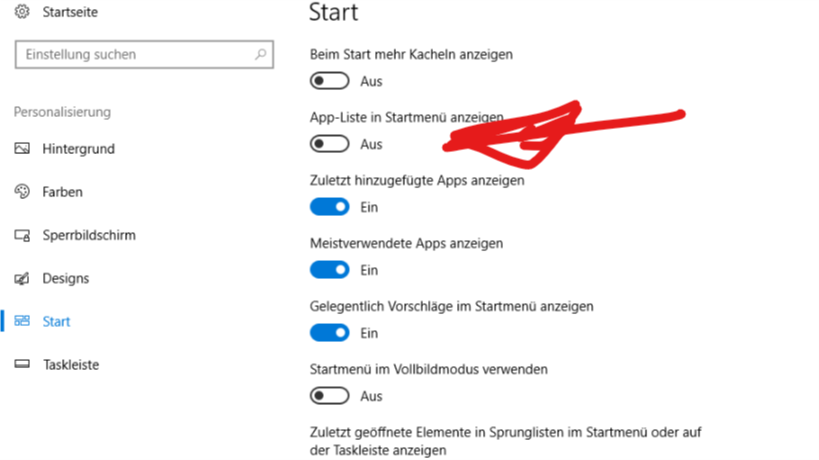
Task: Open the Taskleiste settings page
Action: pyautogui.click(x=71, y=364)
